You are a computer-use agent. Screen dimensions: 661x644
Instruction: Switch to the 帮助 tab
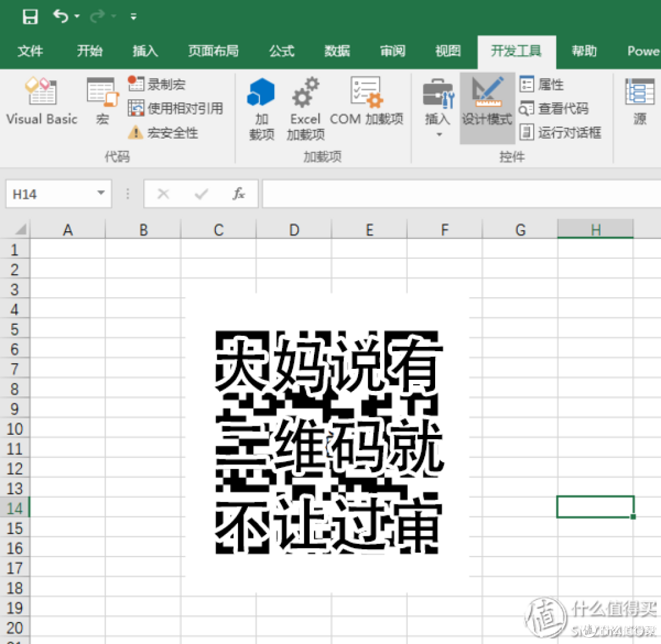click(x=584, y=51)
